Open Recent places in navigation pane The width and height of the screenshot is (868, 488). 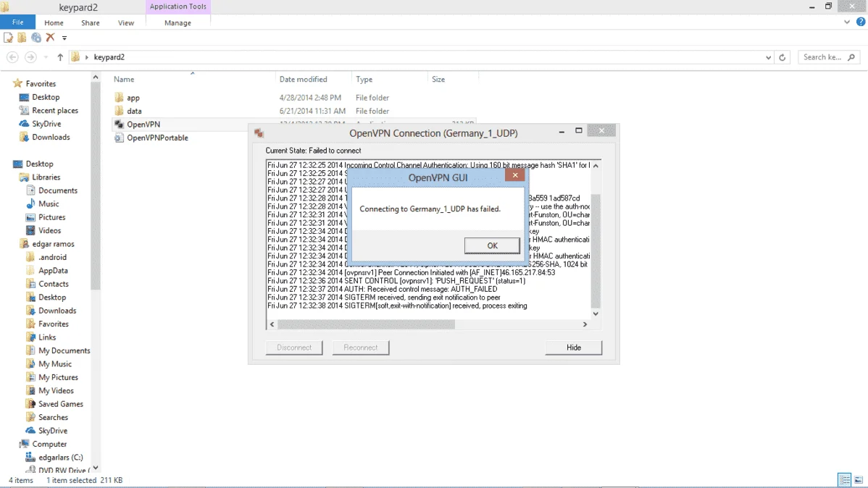[x=55, y=111]
